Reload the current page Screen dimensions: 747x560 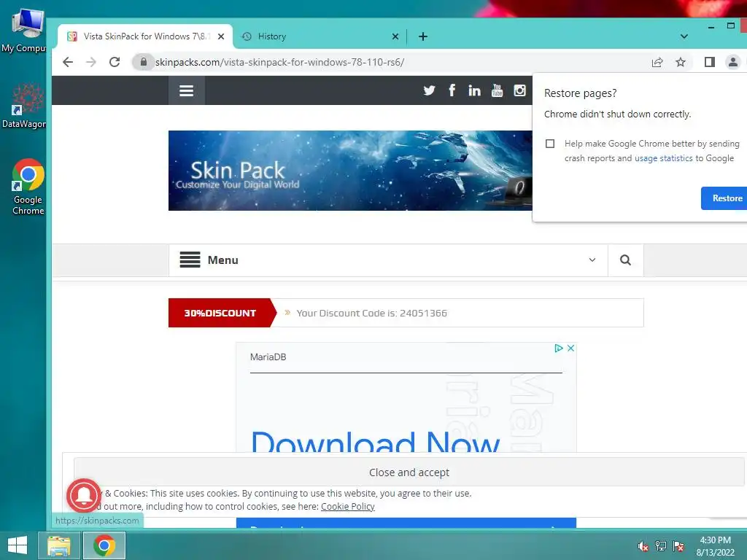point(115,62)
